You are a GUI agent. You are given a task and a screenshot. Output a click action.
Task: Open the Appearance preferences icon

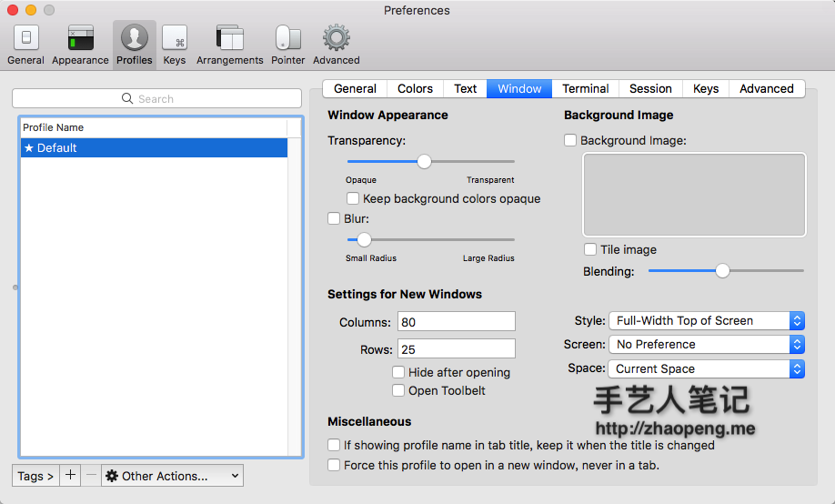(80, 38)
